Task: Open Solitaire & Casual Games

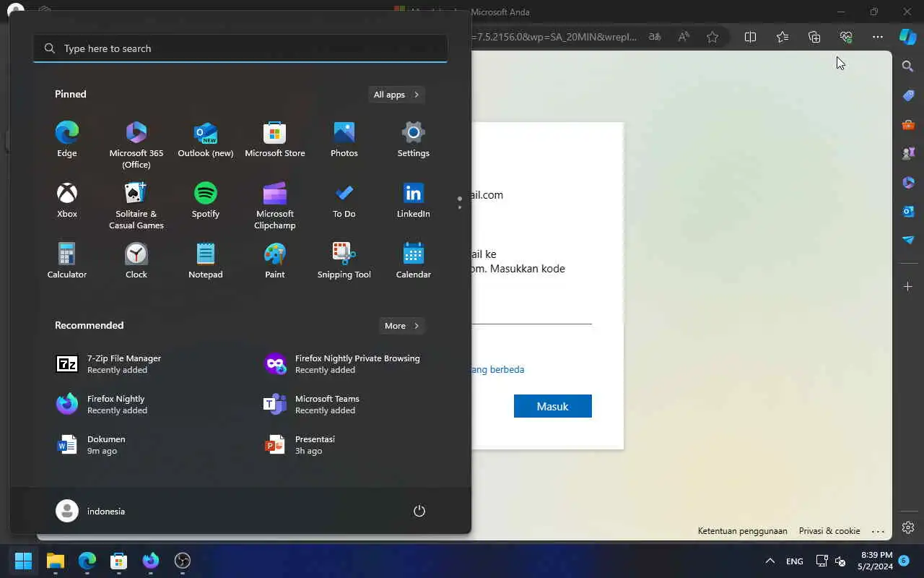Action: coord(136,206)
